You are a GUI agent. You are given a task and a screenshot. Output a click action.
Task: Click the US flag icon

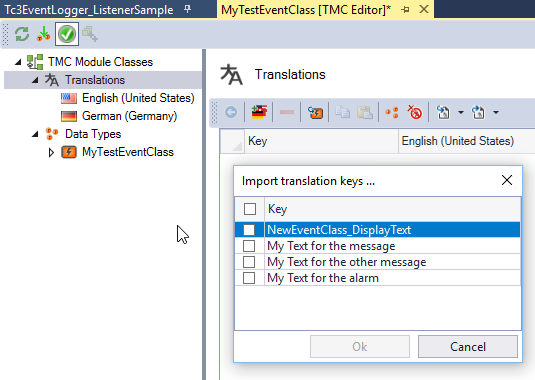click(x=69, y=98)
